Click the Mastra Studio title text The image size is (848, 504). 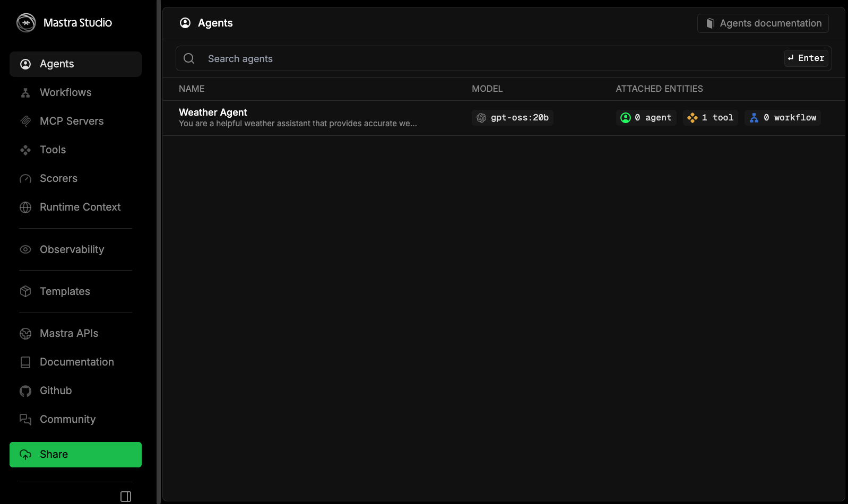pyautogui.click(x=77, y=23)
